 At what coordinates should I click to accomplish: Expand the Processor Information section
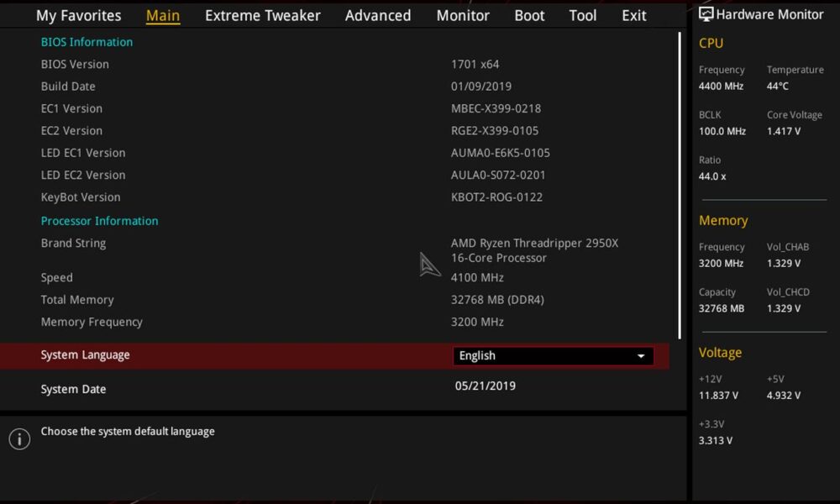pos(99,220)
